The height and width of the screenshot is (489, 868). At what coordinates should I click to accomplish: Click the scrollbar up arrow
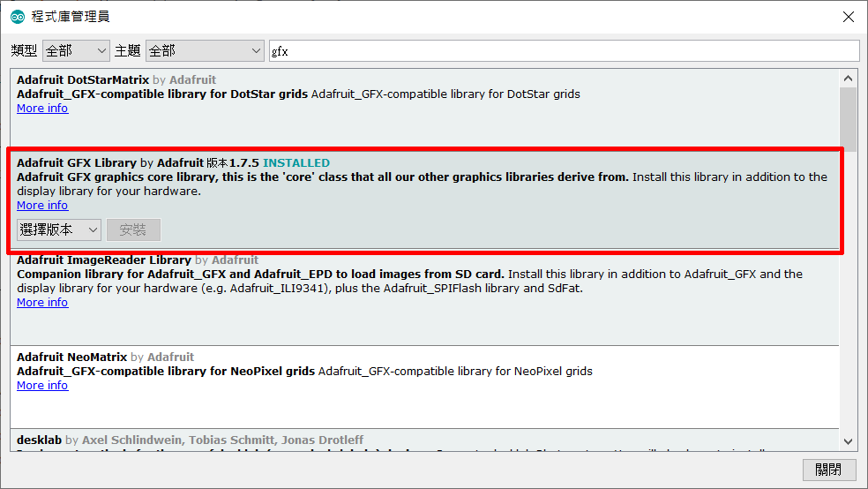coord(848,79)
